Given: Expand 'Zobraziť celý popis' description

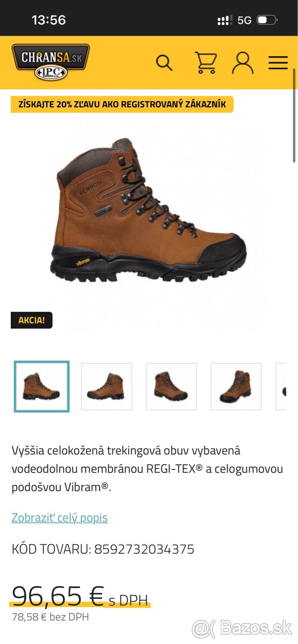Looking at the screenshot, I should tap(60, 518).
